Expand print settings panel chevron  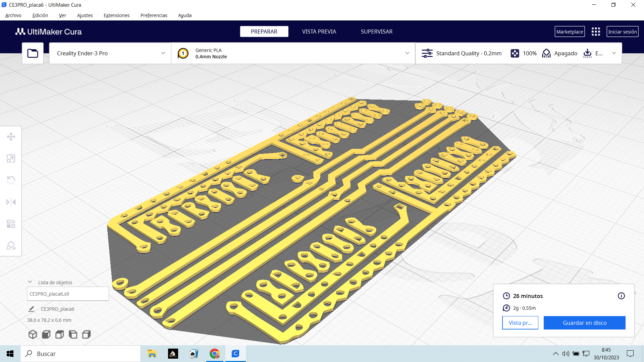coord(614,53)
